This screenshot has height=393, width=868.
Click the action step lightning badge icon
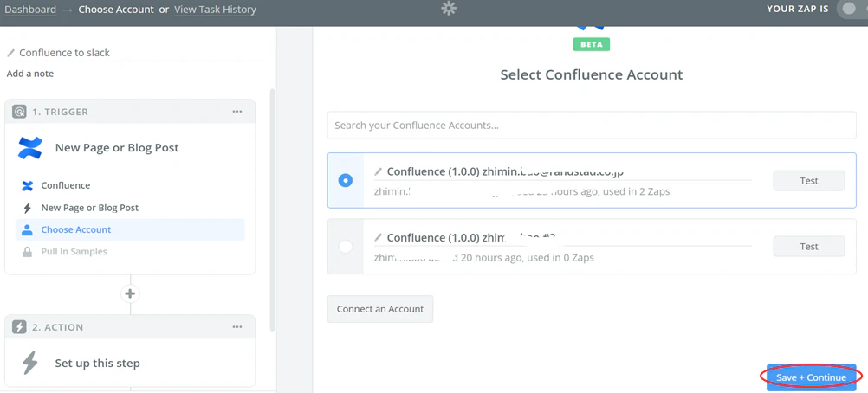(19, 327)
